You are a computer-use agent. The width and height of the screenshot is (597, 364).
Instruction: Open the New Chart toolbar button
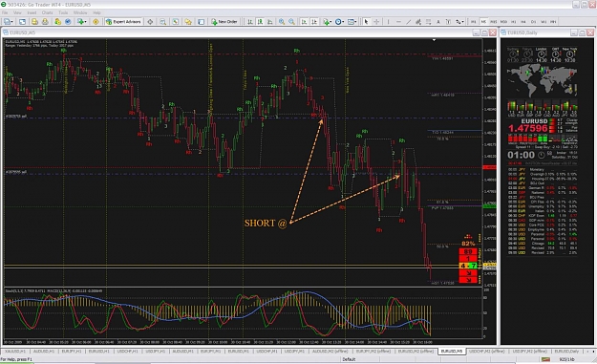[8, 22]
